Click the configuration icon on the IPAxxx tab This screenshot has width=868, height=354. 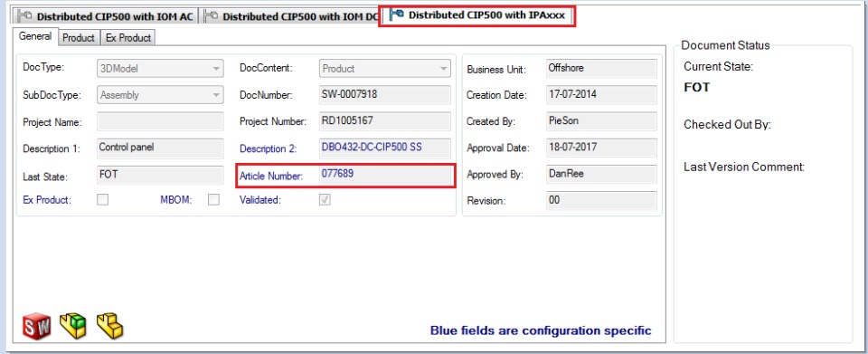point(396,15)
